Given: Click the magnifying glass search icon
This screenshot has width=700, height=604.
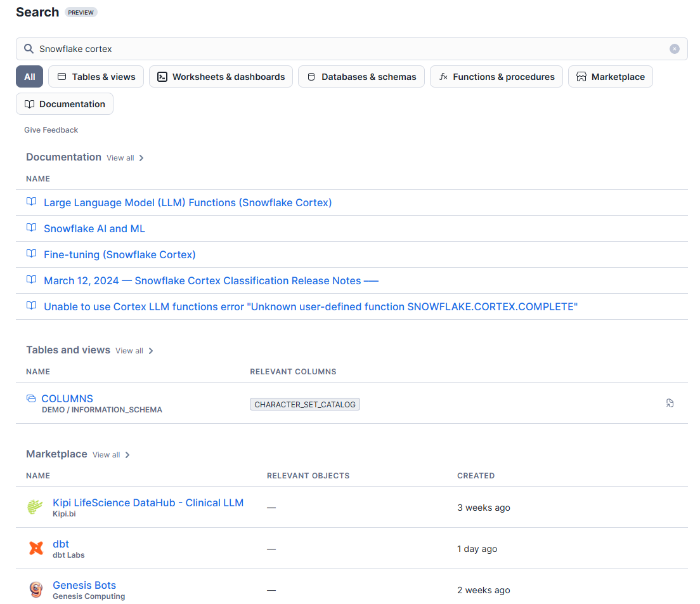Looking at the screenshot, I should [x=29, y=48].
